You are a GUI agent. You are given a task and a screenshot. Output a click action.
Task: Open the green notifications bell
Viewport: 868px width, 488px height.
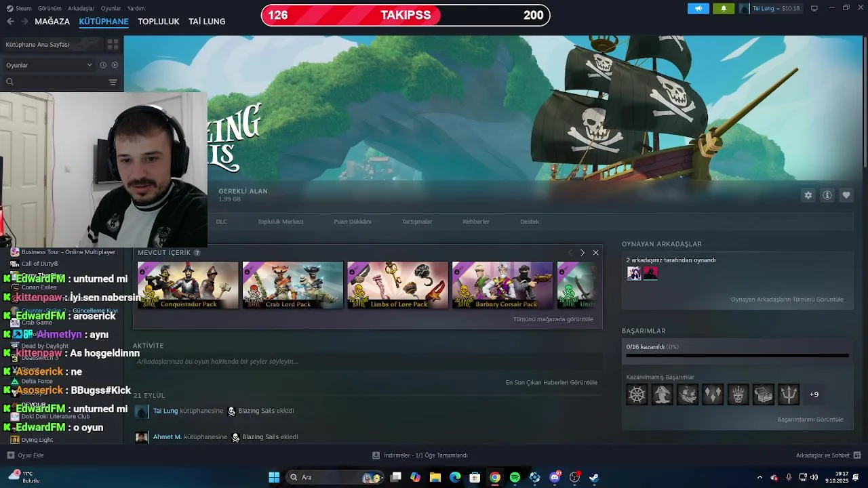coord(724,8)
